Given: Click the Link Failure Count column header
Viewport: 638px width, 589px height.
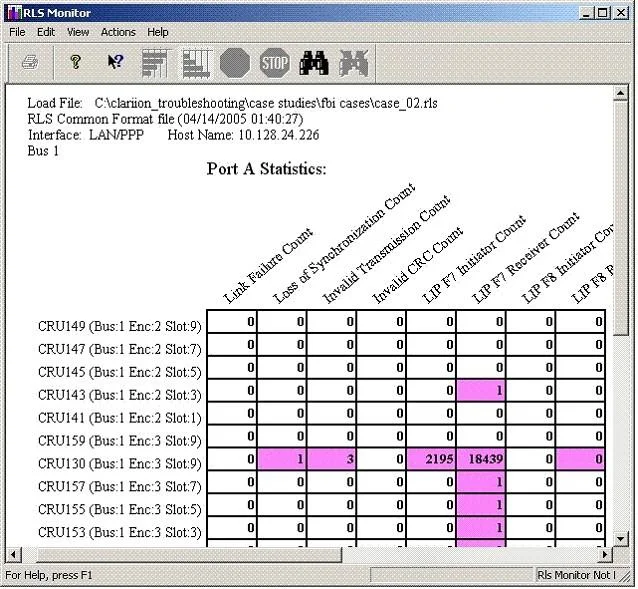Looking at the screenshot, I should [269, 266].
